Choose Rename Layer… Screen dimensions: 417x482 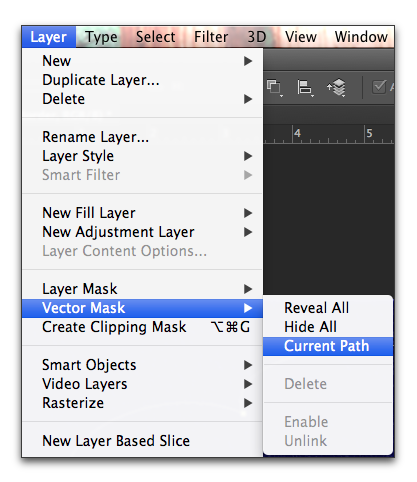(142, 137)
